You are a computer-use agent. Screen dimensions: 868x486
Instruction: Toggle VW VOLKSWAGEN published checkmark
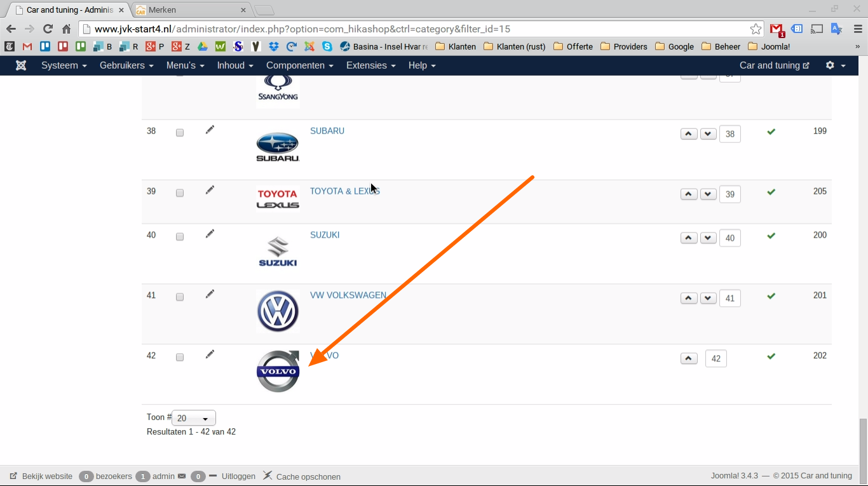tap(771, 296)
